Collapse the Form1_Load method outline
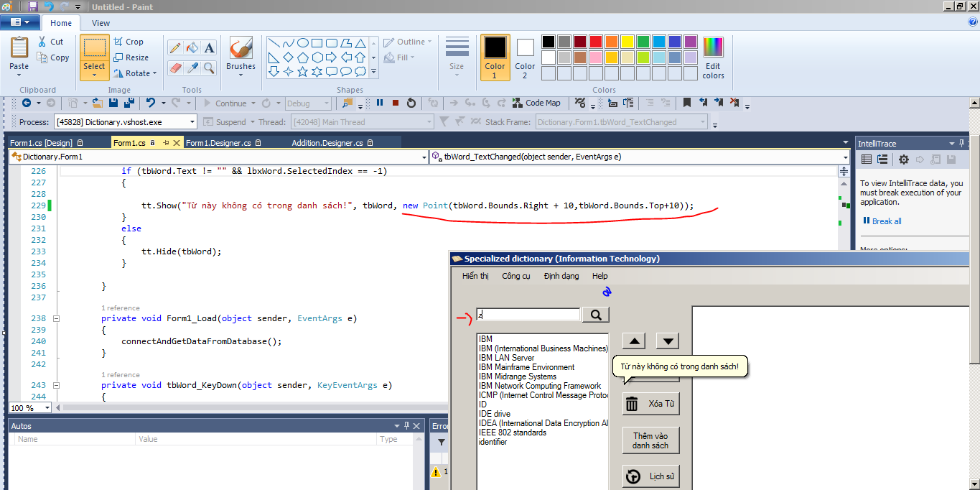 tap(57, 318)
